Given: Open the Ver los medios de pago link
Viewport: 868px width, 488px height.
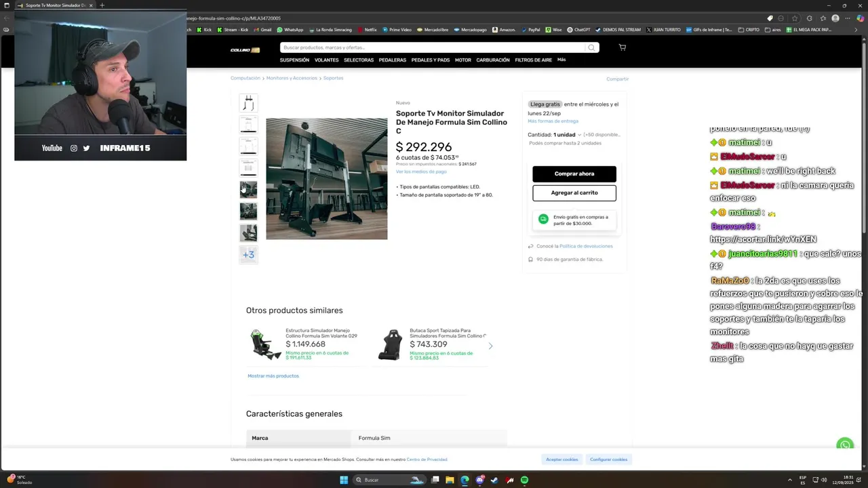Looking at the screenshot, I should [x=421, y=171].
